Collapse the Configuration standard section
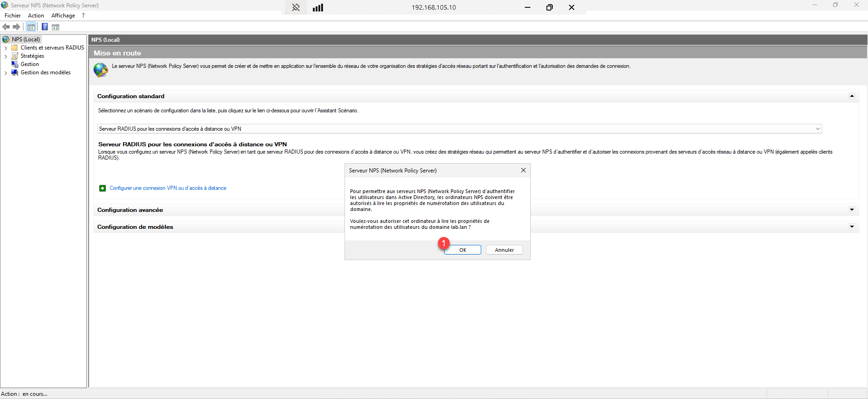The height and width of the screenshot is (399, 868). pos(851,96)
